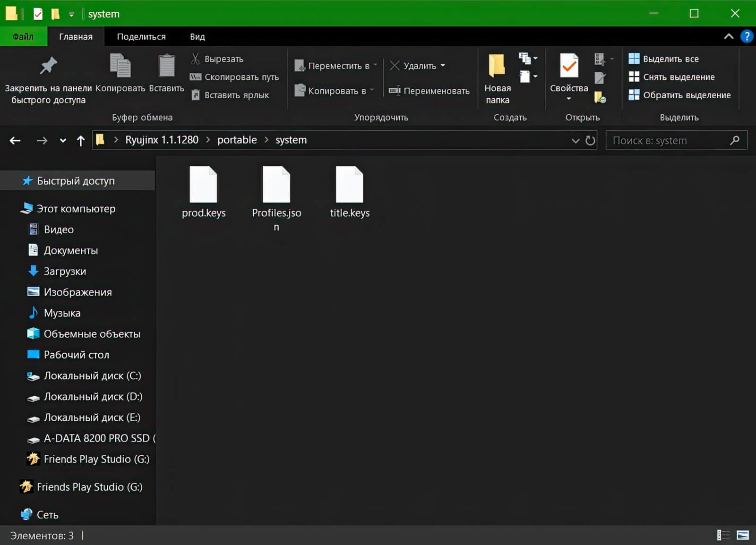Screen dimensions: 756x545
Task: Open the Easy access dropdown icon
Action: point(528,76)
